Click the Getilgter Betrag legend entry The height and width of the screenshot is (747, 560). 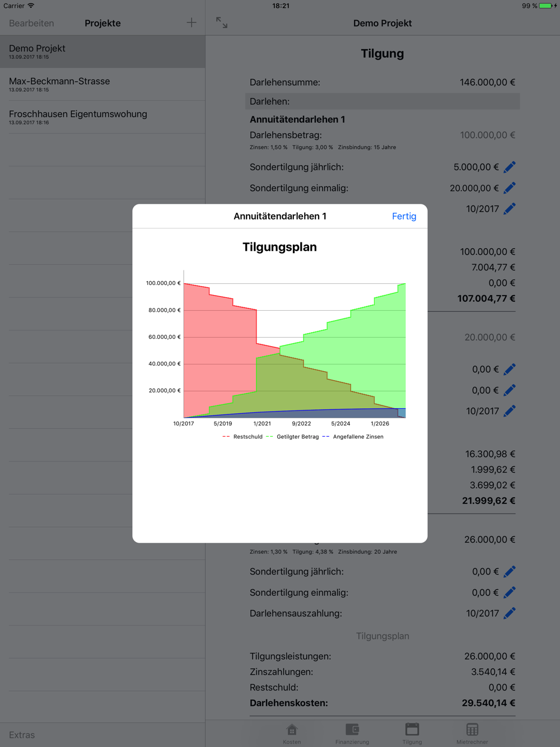coord(292,437)
